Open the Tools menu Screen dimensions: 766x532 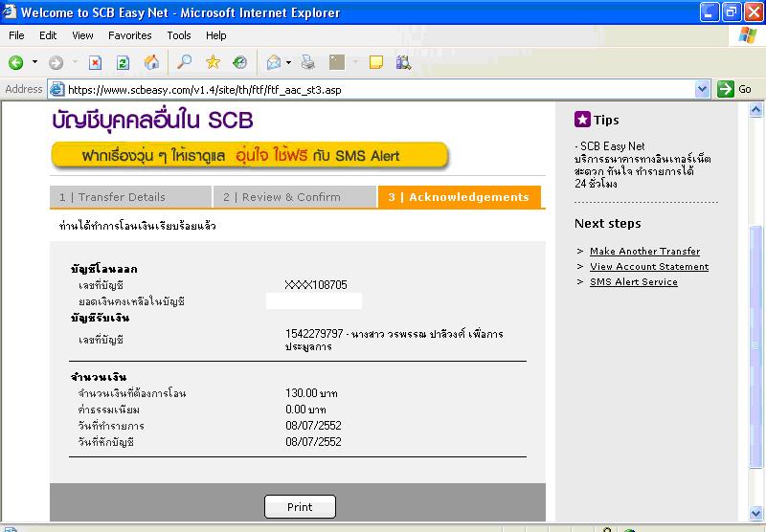(179, 35)
